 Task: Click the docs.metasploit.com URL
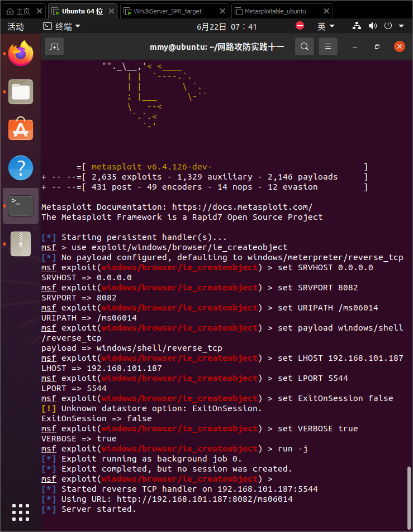(x=242, y=206)
